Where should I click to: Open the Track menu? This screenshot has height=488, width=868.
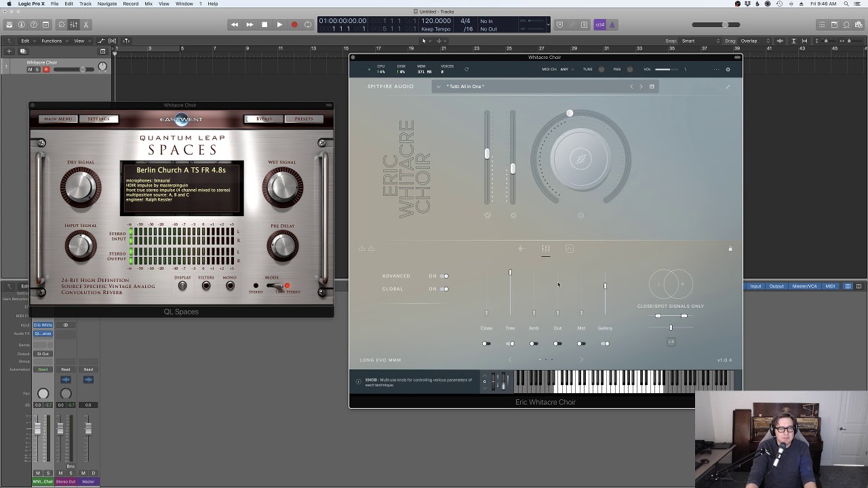click(x=85, y=3)
